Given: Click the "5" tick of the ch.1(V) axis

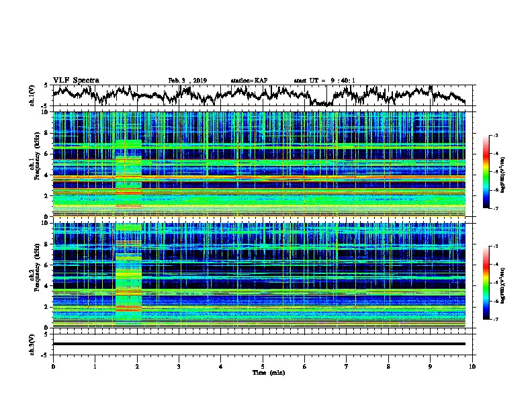Looking at the screenshot, I should pyautogui.click(x=46, y=85).
